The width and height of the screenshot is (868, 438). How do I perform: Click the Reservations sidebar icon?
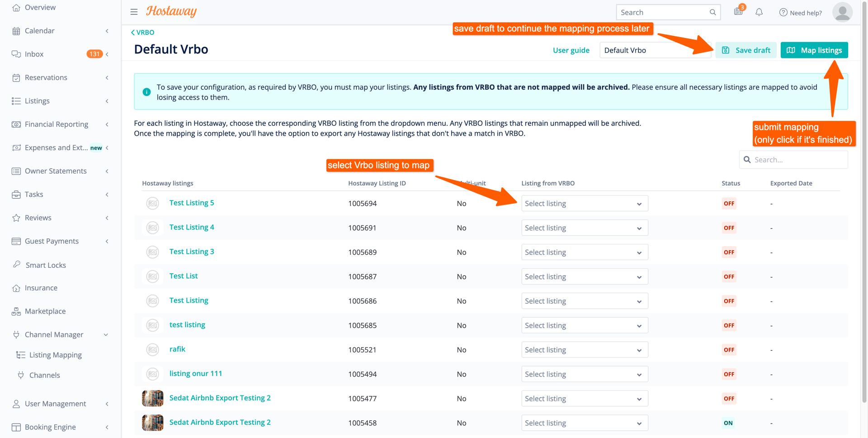coord(16,78)
